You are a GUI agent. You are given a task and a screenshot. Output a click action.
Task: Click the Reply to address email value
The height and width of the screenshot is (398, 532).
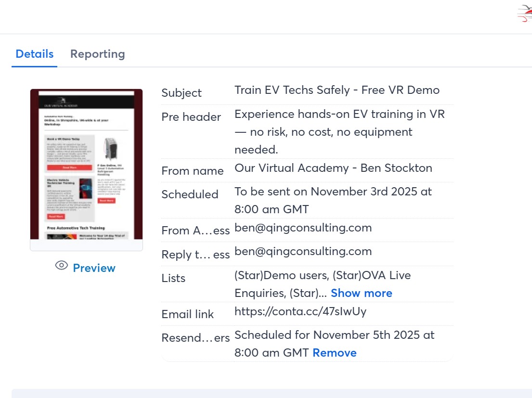[x=303, y=251]
